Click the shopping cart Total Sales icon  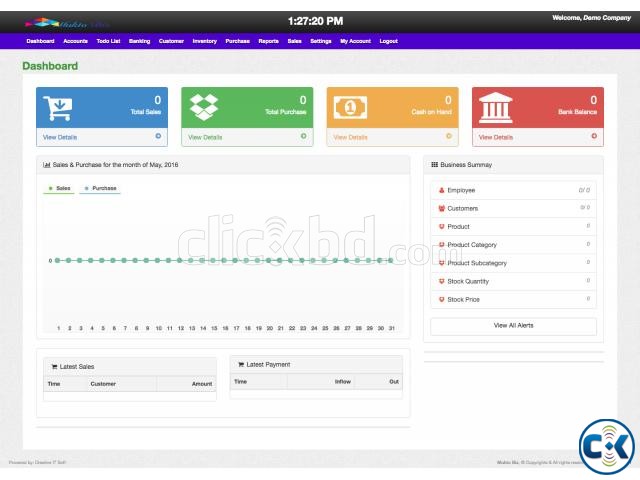pyautogui.click(x=58, y=108)
